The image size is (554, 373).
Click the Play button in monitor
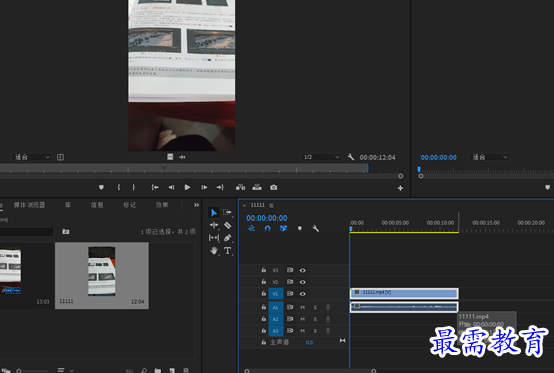click(187, 187)
